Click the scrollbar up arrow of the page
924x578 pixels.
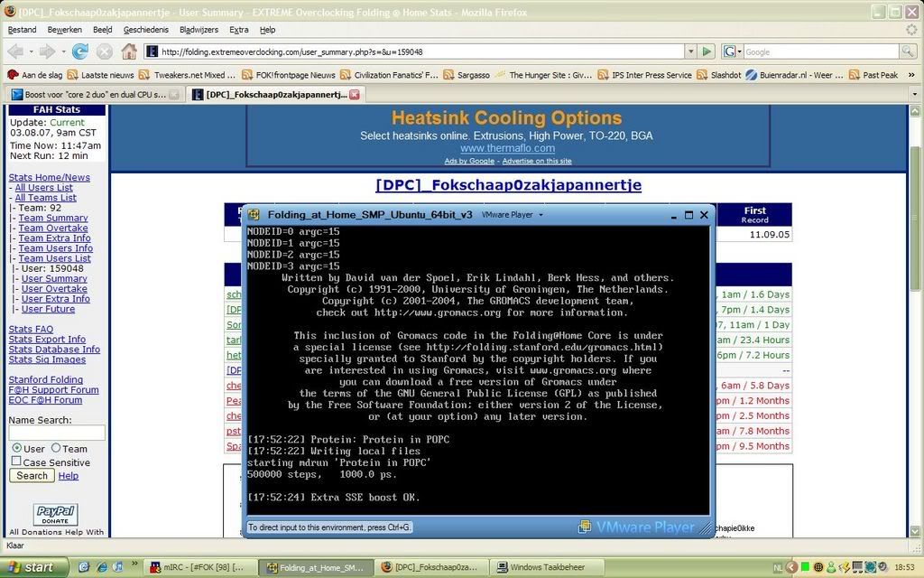(915, 110)
